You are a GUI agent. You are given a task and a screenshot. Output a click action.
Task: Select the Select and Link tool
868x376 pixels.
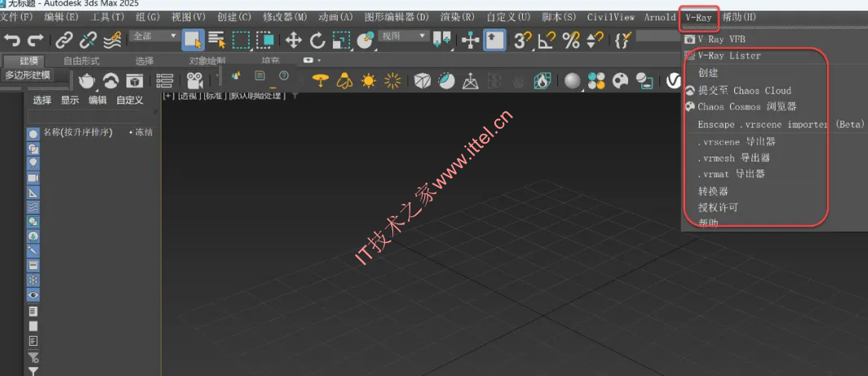pos(64,40)
